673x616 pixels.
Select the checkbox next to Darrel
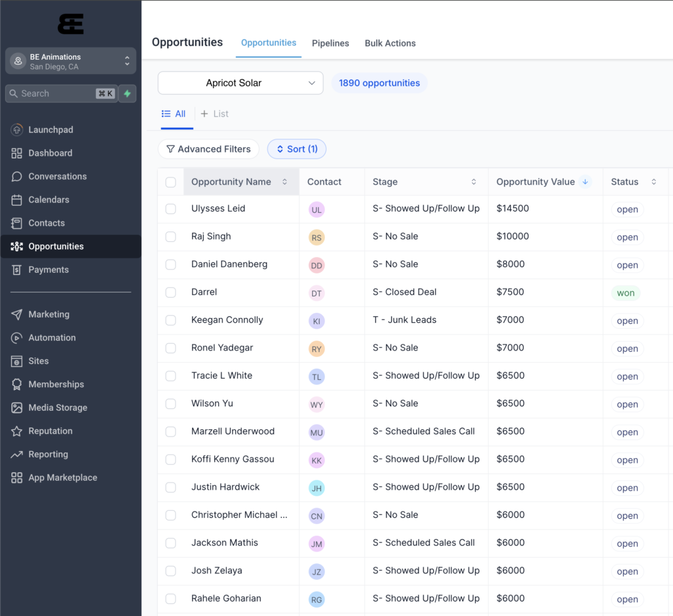click(171, 293)
